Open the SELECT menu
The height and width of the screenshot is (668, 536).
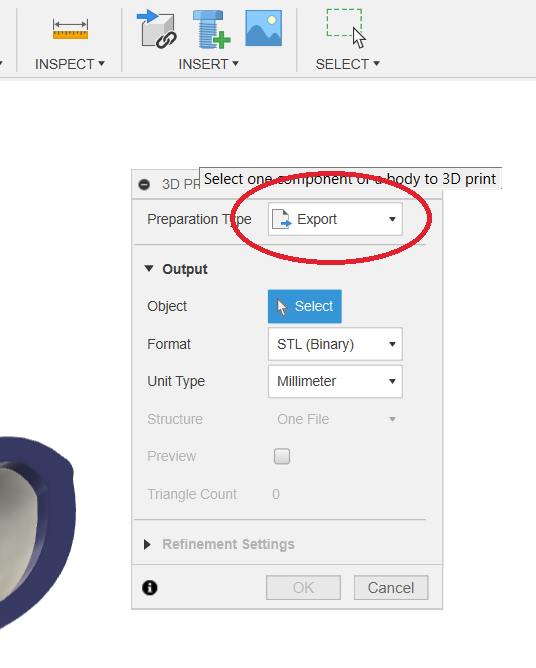click(348, 64)
